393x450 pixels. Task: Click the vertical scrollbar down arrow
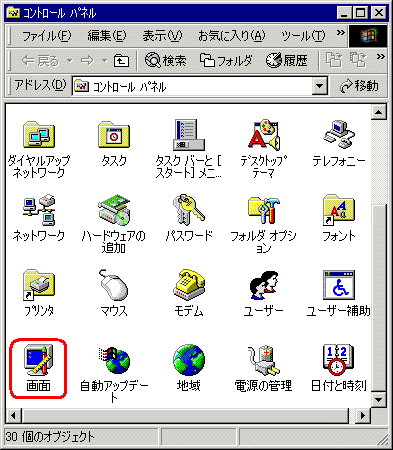[x=378, y=399]
